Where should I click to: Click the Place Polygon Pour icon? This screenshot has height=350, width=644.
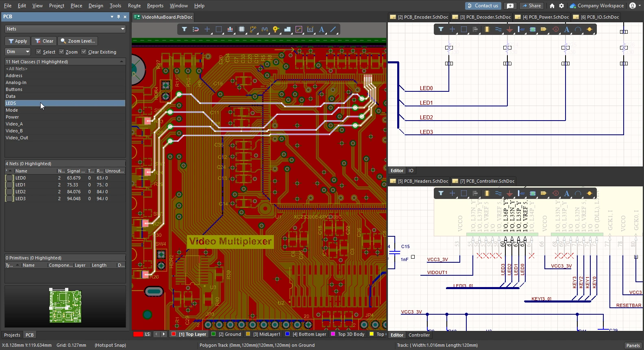coord(287,29)
